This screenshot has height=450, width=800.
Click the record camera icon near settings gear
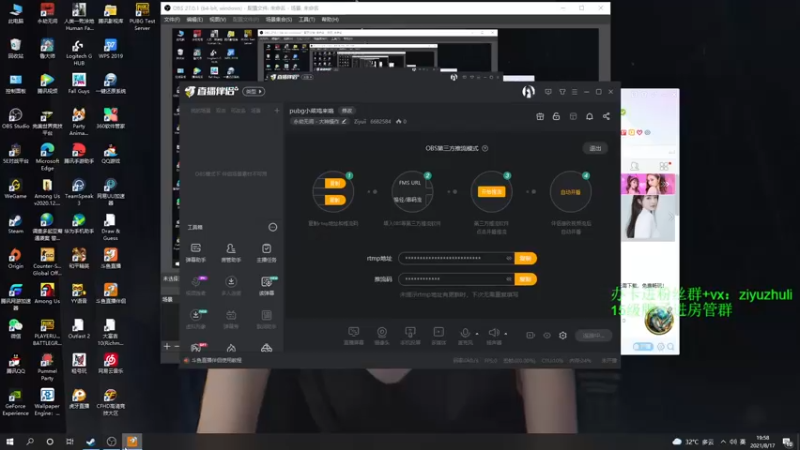tap(530, 335)
